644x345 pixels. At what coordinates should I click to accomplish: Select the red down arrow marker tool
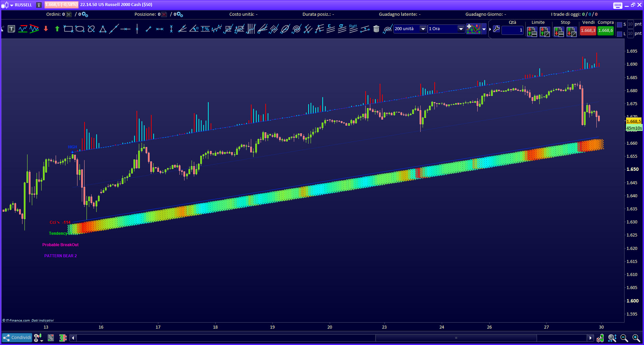46,29
